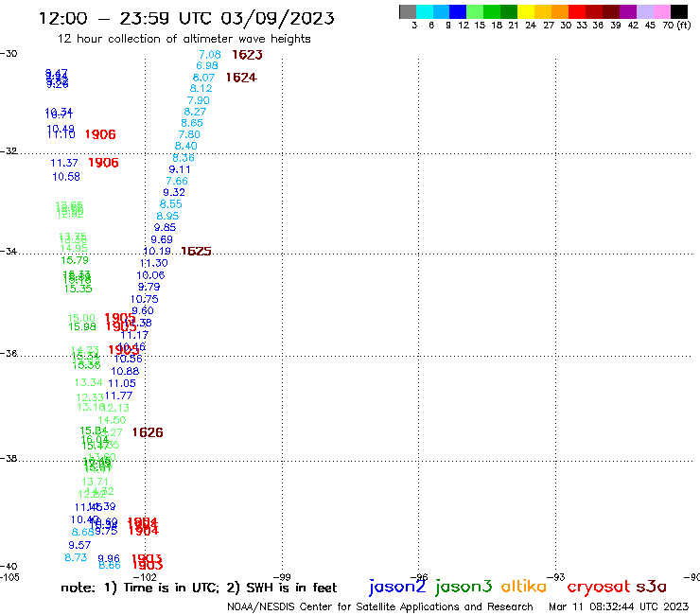Click the 'jason2' satellite label
Viewport: 700px width, 615px height.
[397, 587]
